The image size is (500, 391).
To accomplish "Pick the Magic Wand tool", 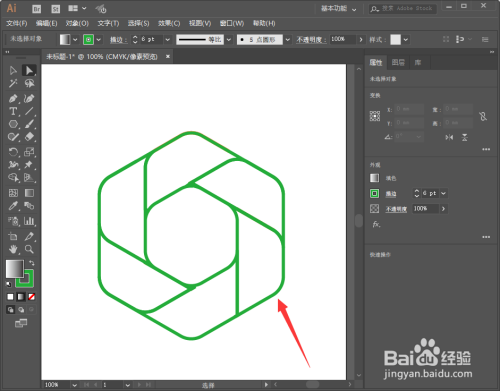I will [x=13, y=83].
